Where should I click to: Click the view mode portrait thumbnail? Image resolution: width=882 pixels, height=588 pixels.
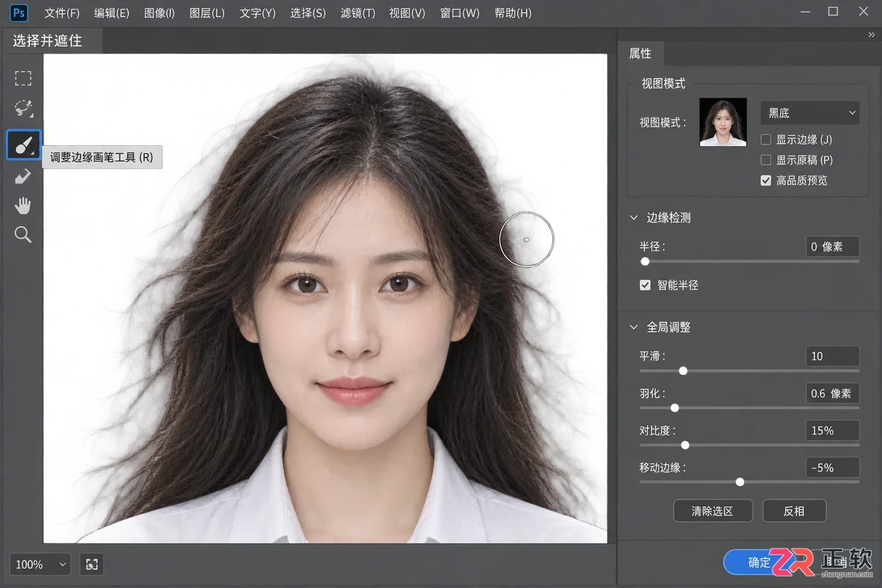pos(723,122)
